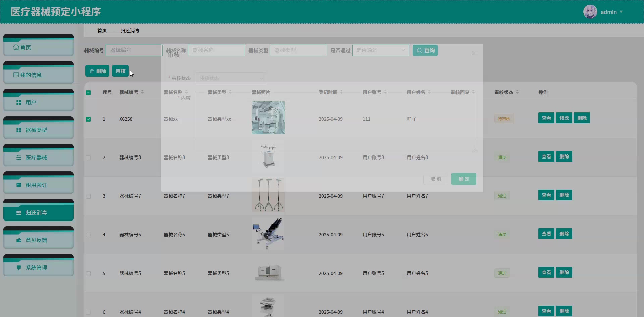
Task: Sort the table by 审核状态 column
Action: click(517, 92)
